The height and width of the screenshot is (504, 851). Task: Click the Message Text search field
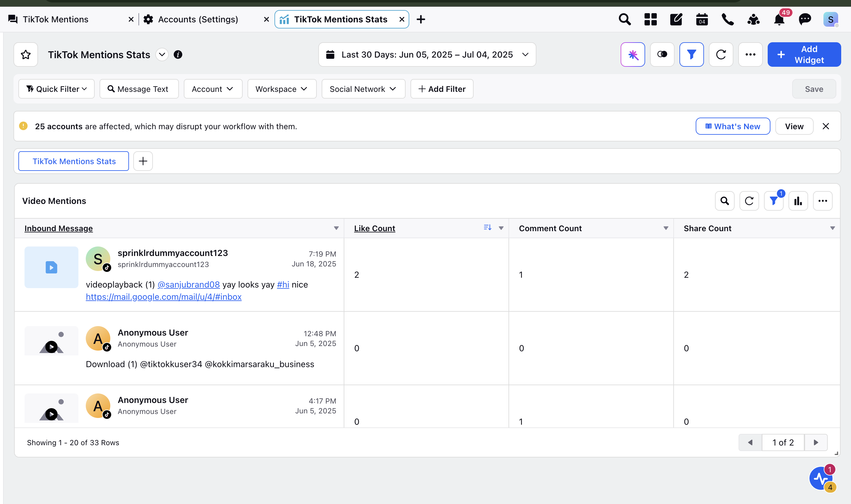click(139, 89)
